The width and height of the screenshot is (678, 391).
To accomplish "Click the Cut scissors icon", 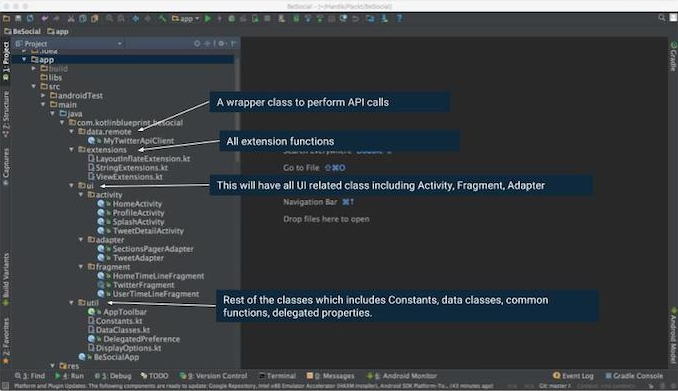I will pos(71,19).
